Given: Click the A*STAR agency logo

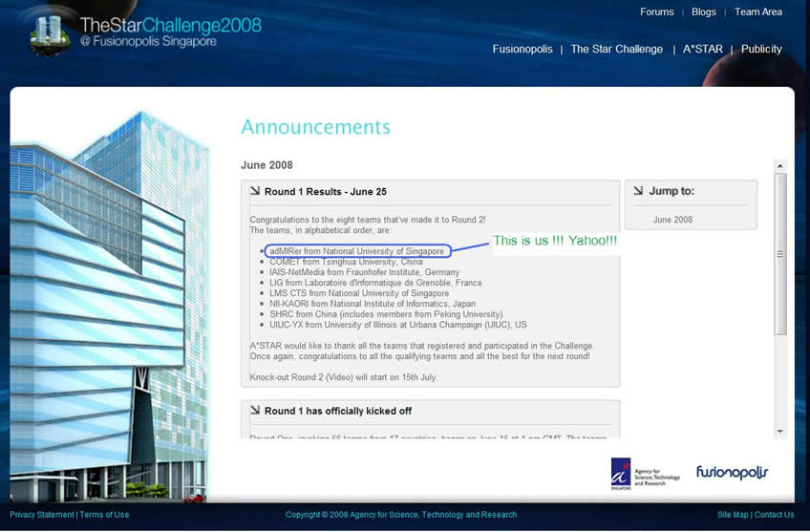Looking at the screenshot, I should tap(621, 473).
